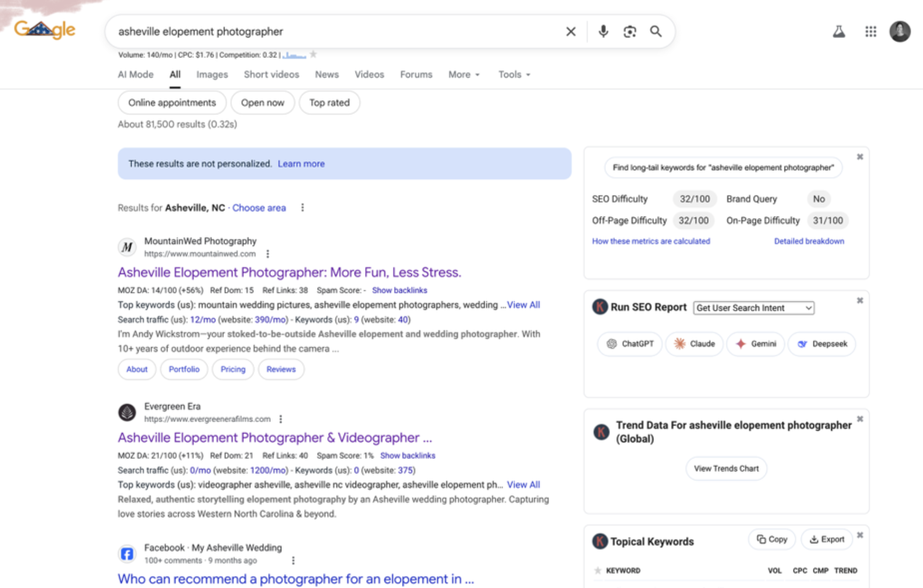923x588 pixels.
Task: Select the News tab
Action: click(327, 74)
